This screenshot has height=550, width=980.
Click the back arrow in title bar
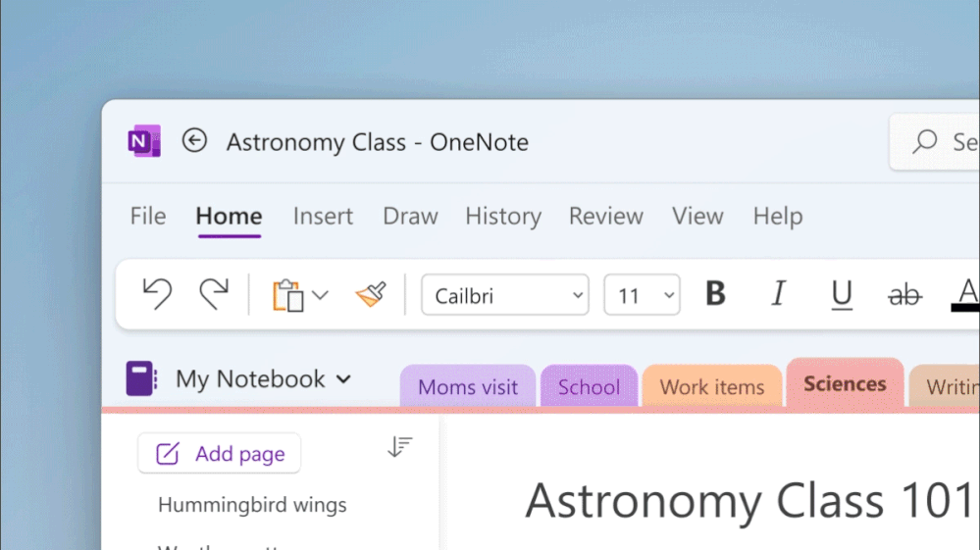[194, 141]
